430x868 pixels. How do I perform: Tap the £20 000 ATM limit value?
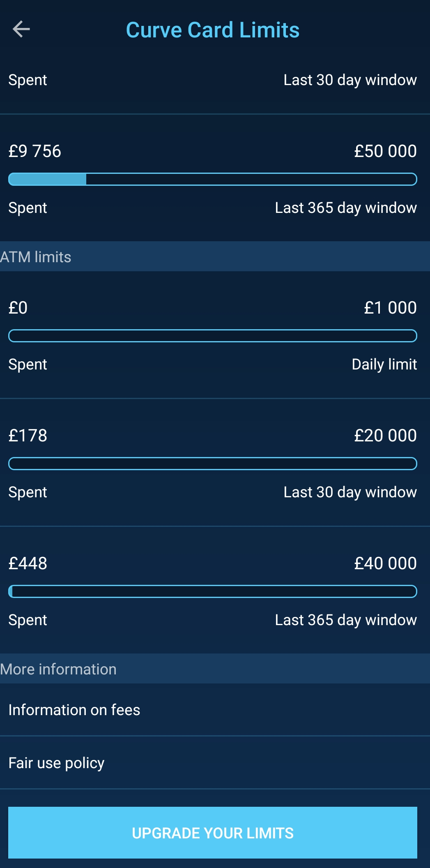tap(385, 436)
